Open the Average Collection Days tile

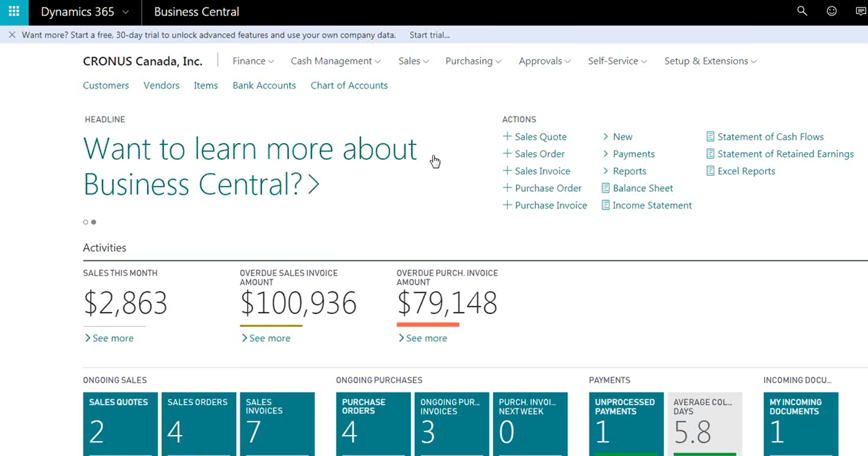(x=704, y=424)
